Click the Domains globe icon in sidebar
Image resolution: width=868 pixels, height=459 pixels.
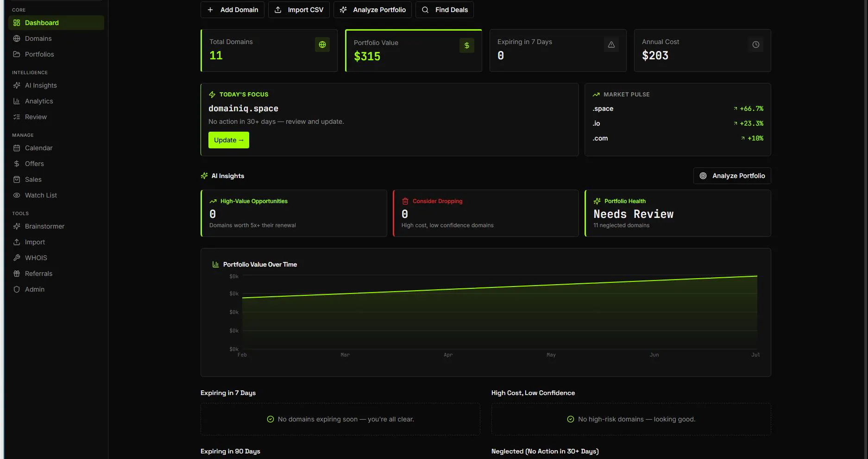click(17, 38)
